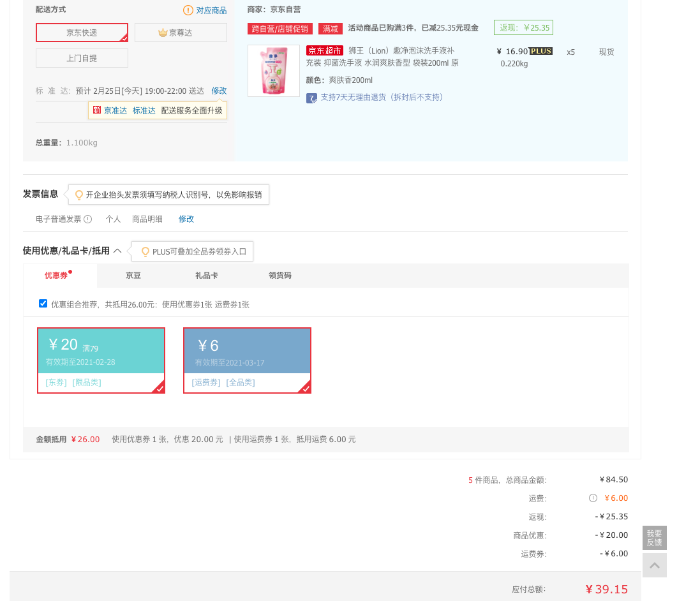Choose 京尊达 delivery option

[181, 33]
